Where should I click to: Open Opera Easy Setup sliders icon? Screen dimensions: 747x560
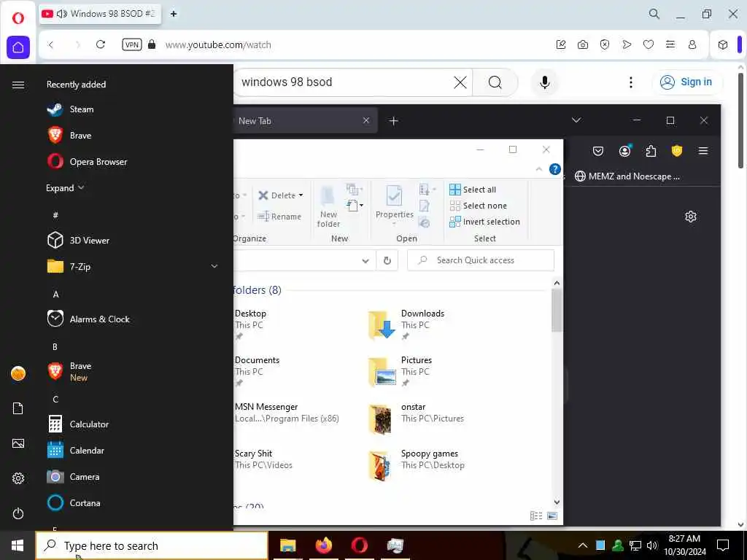pyautogui.click(x=670, y=44)
